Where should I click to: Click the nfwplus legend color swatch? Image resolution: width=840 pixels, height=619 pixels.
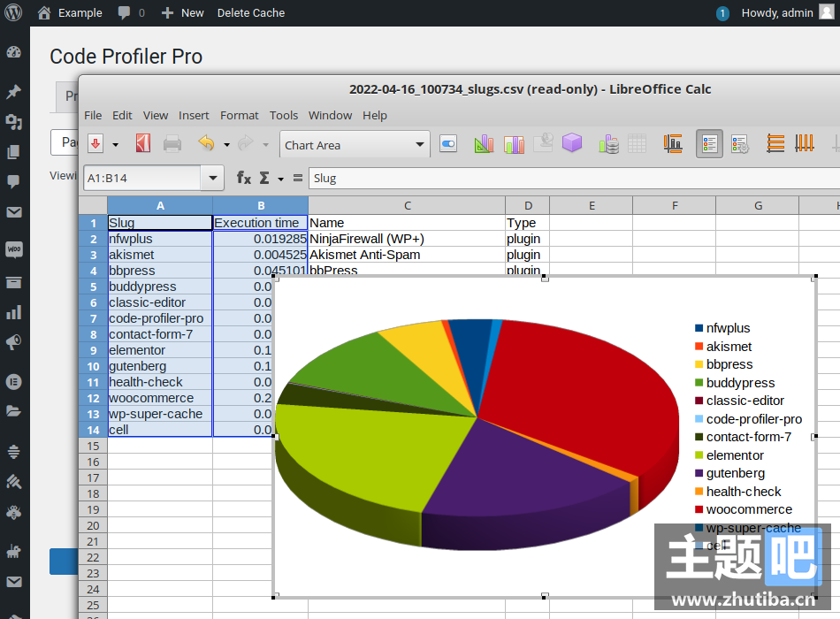[x=699, y=328]
